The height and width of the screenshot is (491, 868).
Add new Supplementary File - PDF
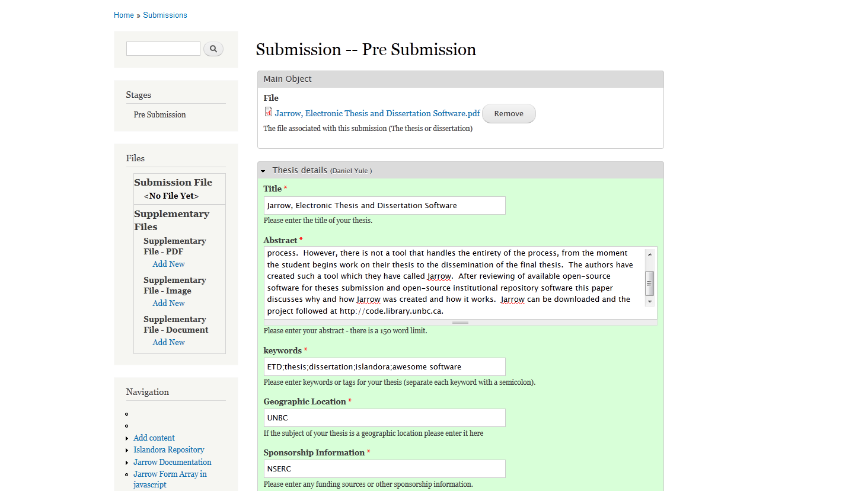coord(168,264)
